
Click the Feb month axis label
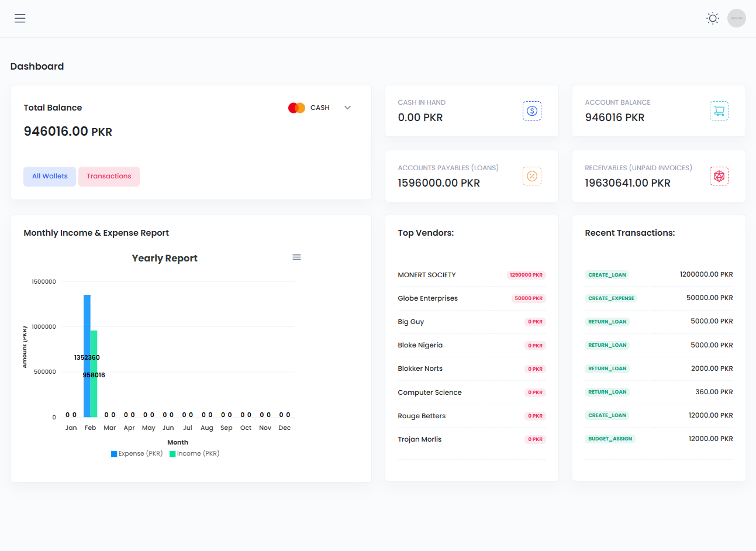[x=90, y=428]
